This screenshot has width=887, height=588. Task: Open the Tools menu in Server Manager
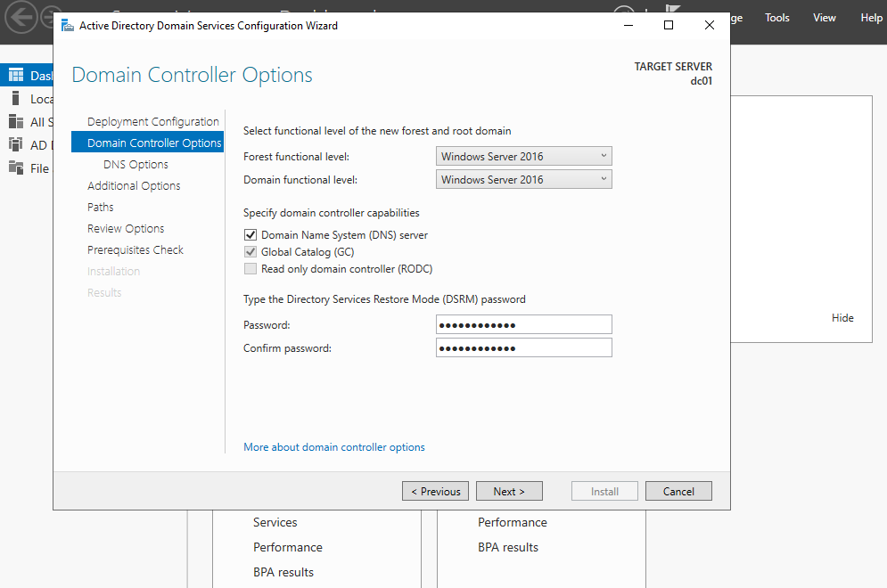(x=776, y=18)
